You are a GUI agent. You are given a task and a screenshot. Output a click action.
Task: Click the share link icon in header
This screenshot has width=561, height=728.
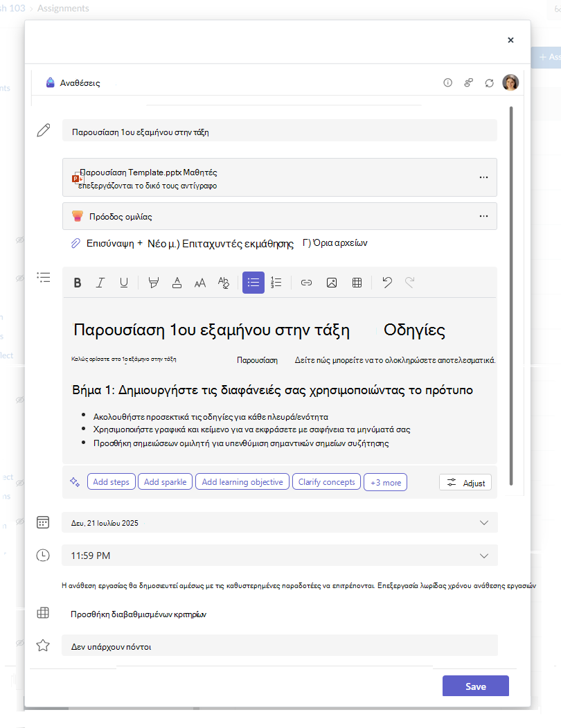click(x=469, y=82)
